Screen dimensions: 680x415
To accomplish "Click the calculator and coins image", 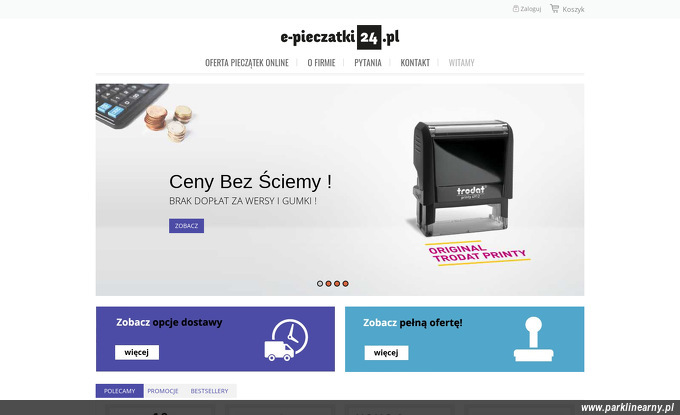I will point(144,113).
